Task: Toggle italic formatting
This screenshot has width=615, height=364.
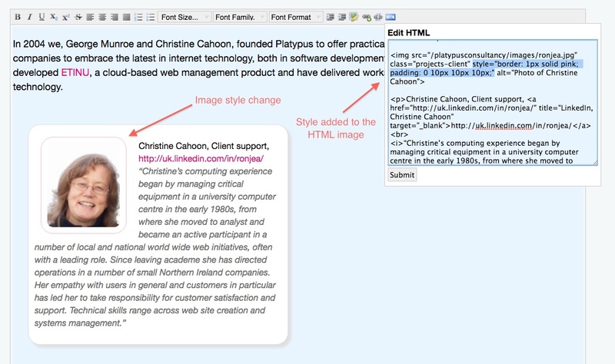Action: [x=30, y=16]
